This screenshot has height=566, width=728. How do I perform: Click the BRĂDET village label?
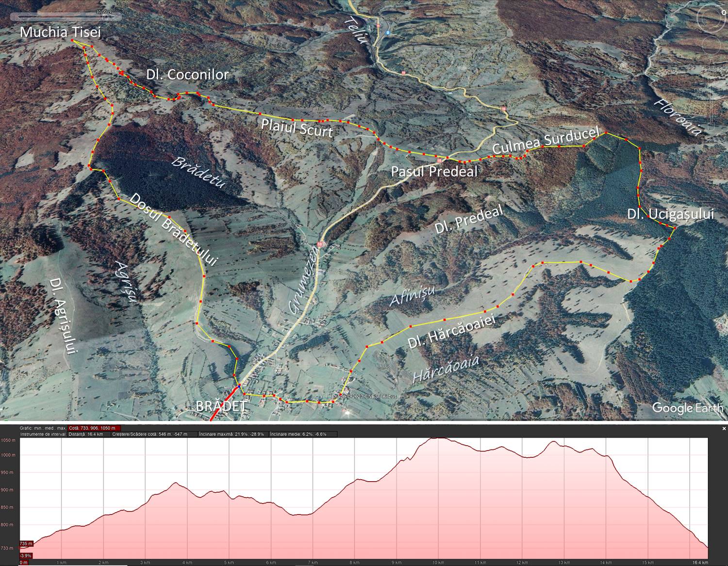(222, 406)
